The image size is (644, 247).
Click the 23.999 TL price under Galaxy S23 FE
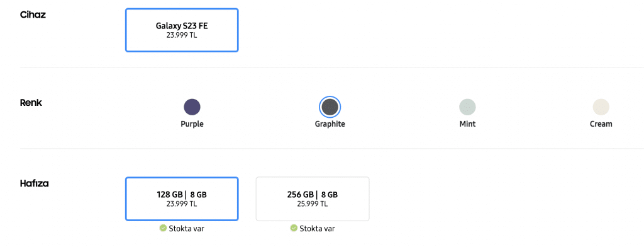pyautogui.click(x=182, y=35)
